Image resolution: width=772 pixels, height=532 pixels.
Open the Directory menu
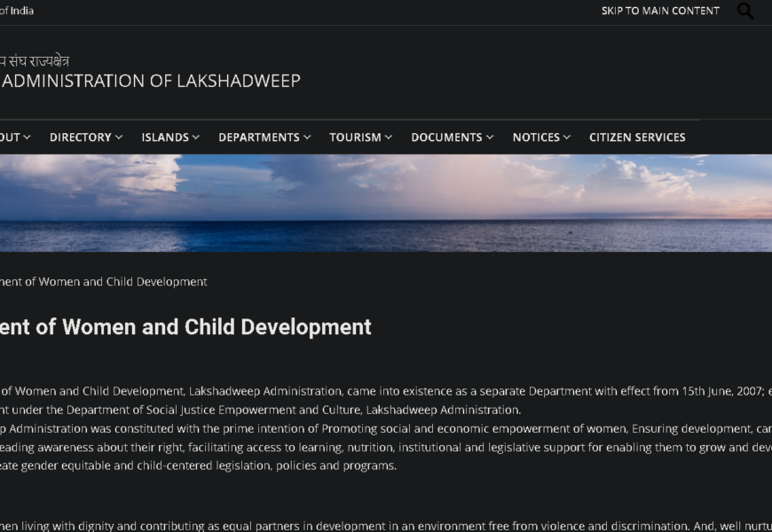click(80, 137)
